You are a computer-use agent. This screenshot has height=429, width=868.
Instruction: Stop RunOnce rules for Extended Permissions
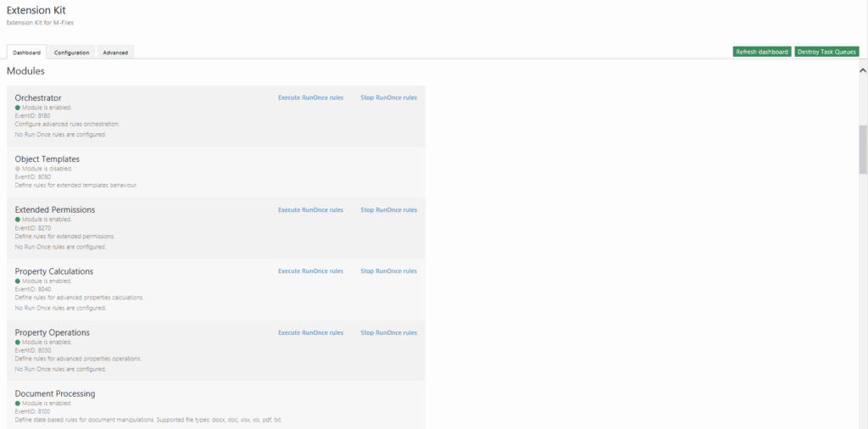388,210
